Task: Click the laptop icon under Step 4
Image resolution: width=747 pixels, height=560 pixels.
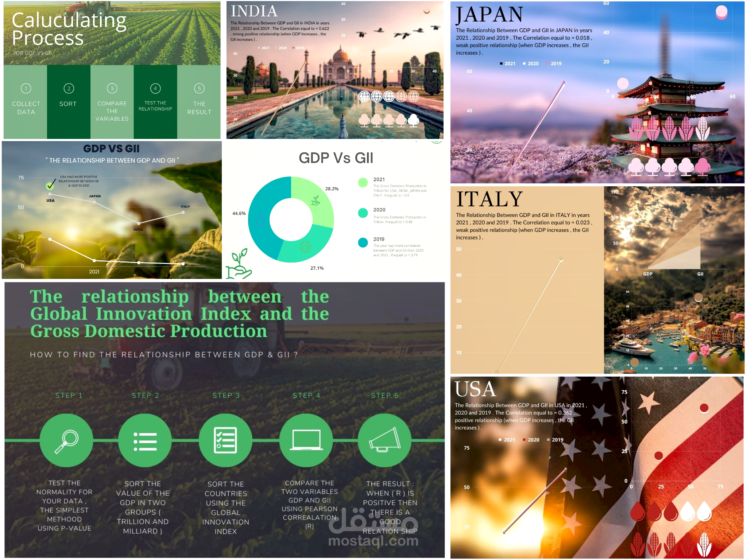Action: coord(306,440)
